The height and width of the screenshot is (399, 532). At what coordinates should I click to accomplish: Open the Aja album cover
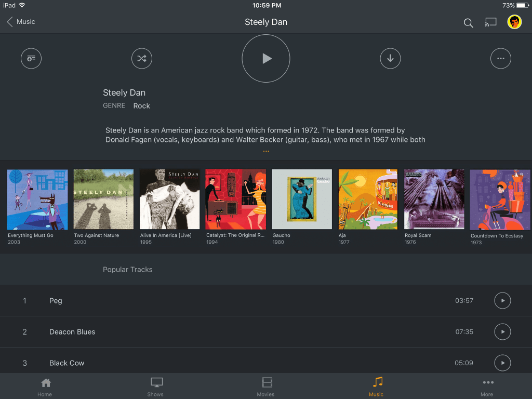[368, 199]
